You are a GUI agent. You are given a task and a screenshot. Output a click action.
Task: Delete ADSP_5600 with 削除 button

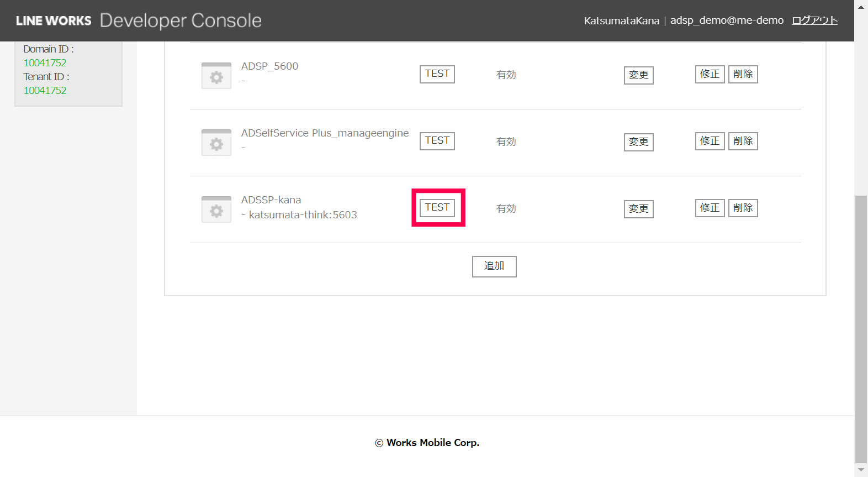pos(743,74)
